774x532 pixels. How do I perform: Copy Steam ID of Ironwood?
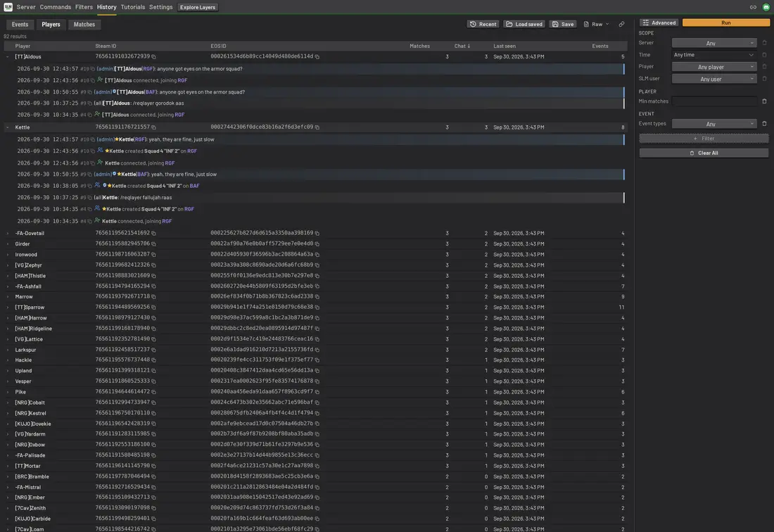(153, 255)
